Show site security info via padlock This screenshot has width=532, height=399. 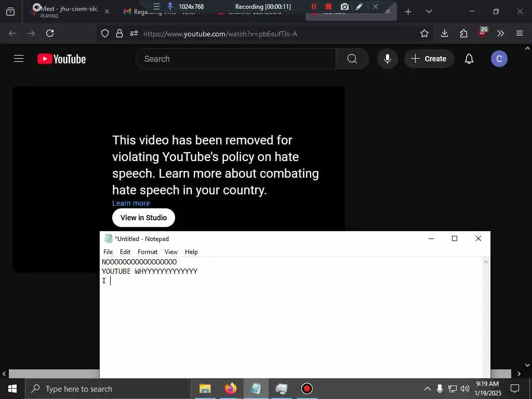119,33
